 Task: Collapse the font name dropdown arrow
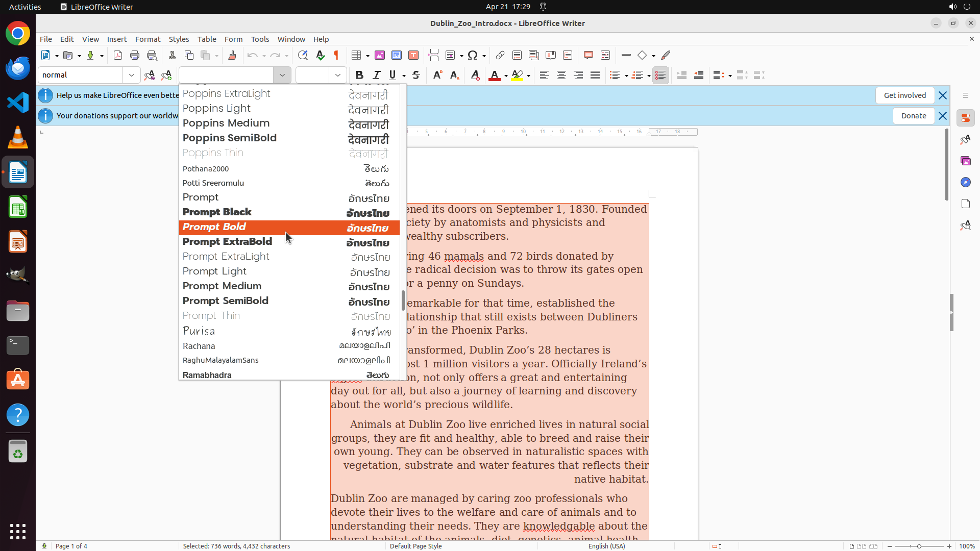tap(282, 75)
